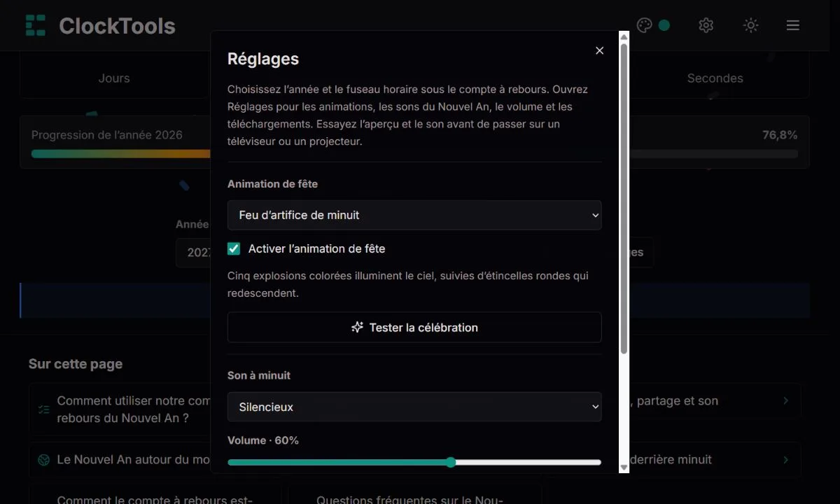840x504 pixels.
Task: Click the "Son à minuit" label
Action: click(259, 376)
